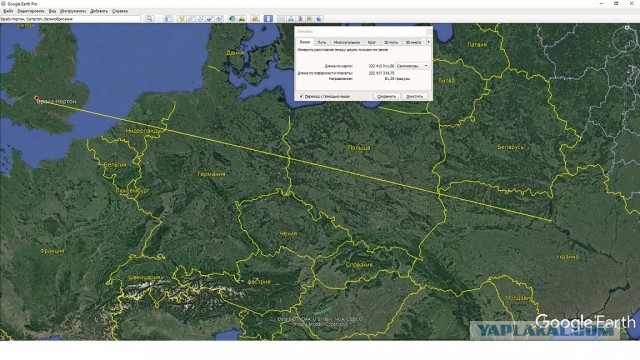Click the Франция map label
The image size is (640, 360).
[52, 251]
